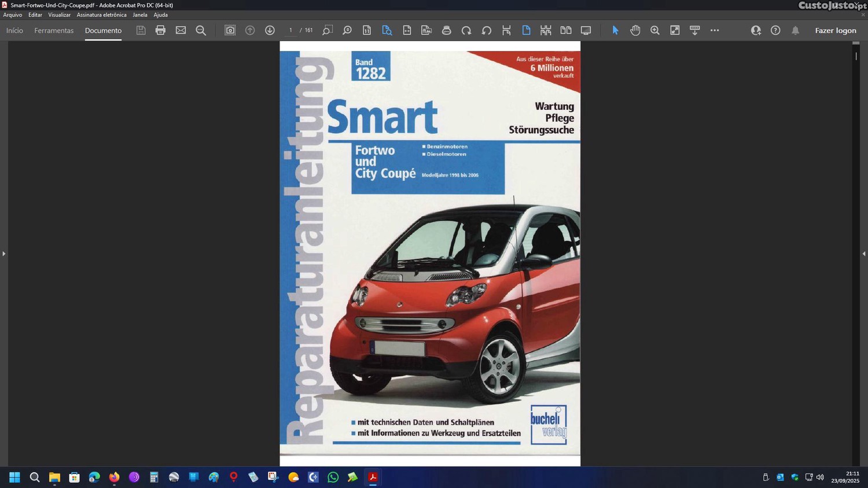Toggle full screen mode monitor icon
Viewport: 868px width, 488px height.
(x=586, y=30)
